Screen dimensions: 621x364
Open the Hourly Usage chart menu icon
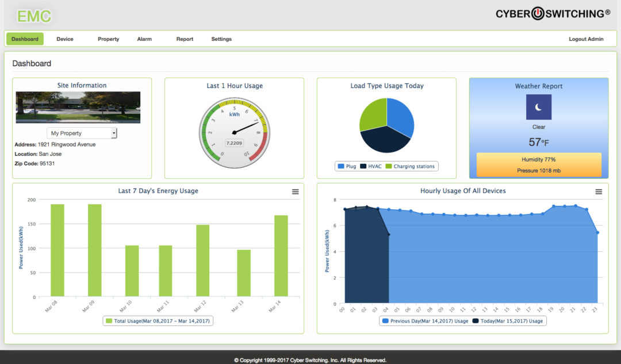coord(599,191)
